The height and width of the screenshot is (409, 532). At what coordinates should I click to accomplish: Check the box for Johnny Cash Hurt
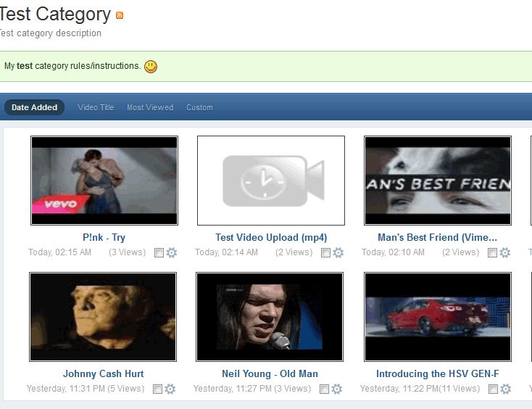(157, 389)
